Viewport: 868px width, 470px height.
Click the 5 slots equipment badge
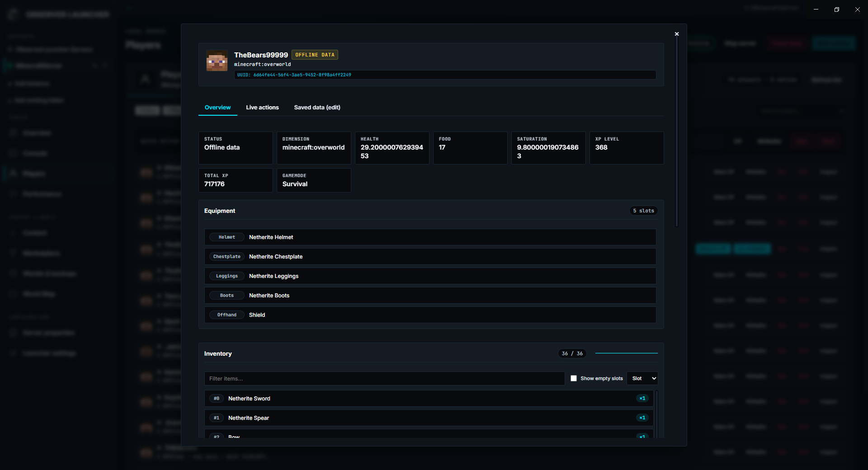[643, 211]
